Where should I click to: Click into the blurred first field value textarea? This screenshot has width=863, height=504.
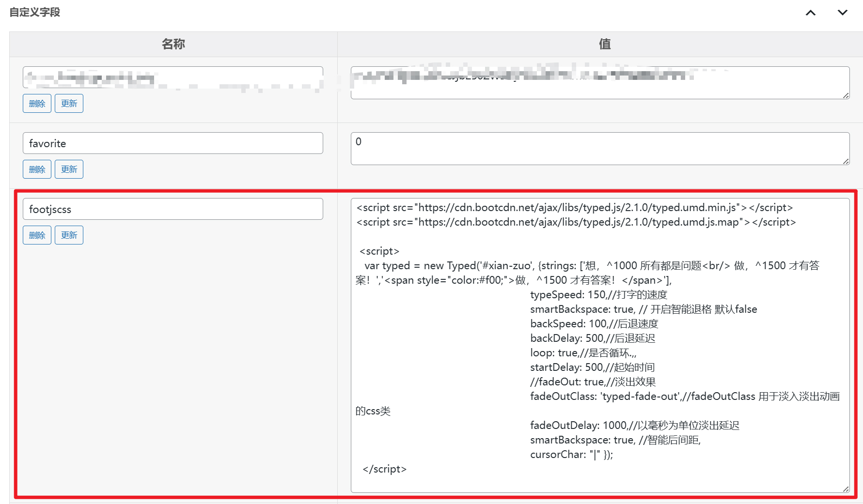click(600, 83)
